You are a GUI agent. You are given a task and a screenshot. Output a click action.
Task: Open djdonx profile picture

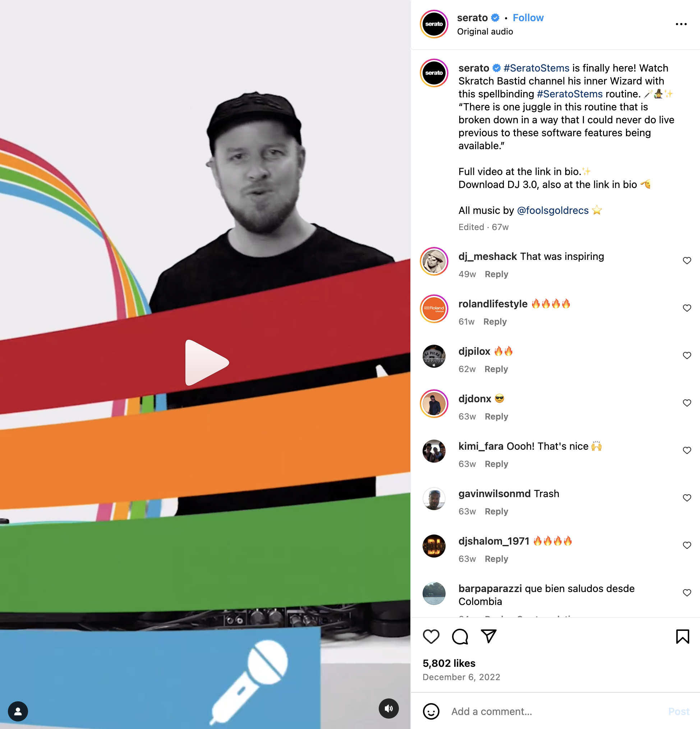click(x=434, y=404)
